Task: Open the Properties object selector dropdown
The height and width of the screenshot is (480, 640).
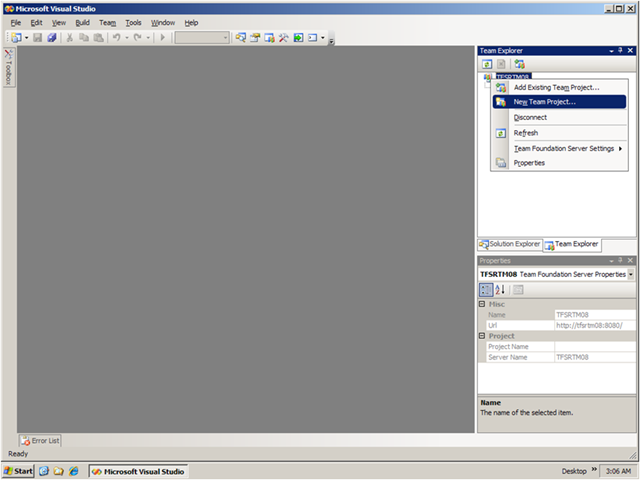Action: [x=631, y=275]
